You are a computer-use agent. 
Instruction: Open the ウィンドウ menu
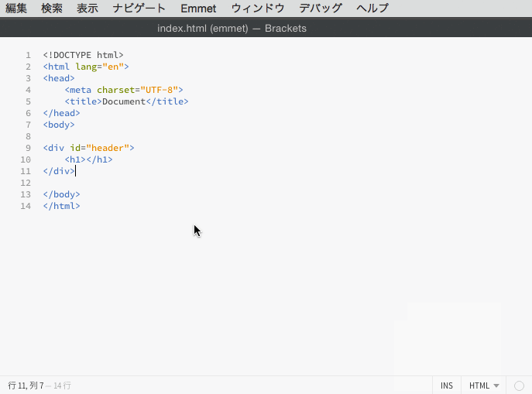point(258,9)
